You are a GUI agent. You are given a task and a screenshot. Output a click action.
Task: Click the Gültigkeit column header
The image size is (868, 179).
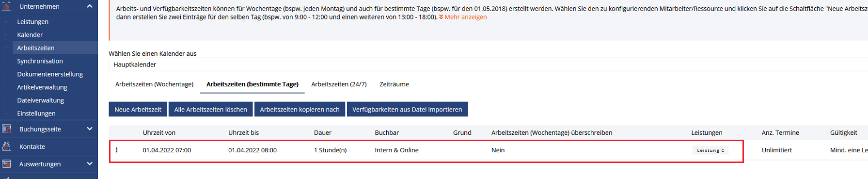coord(843,132)
